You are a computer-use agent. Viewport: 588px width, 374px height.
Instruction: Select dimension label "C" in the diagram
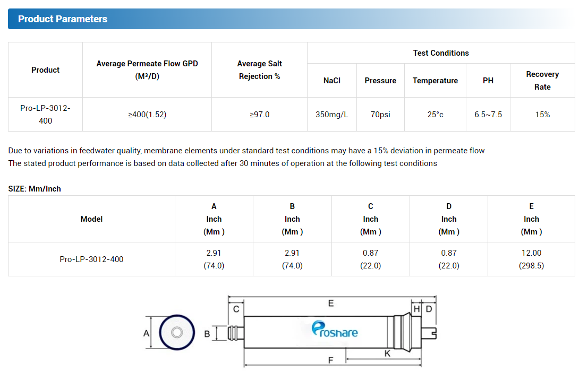coord(236,309)
